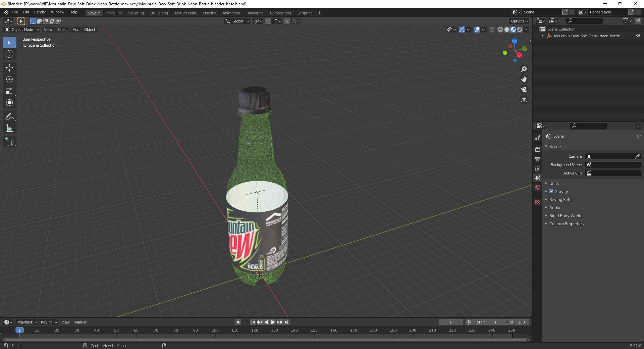The width and height of the screenshot is (644, 349).
Task: Click the Start frame field
Action: (x=487, y=322)
